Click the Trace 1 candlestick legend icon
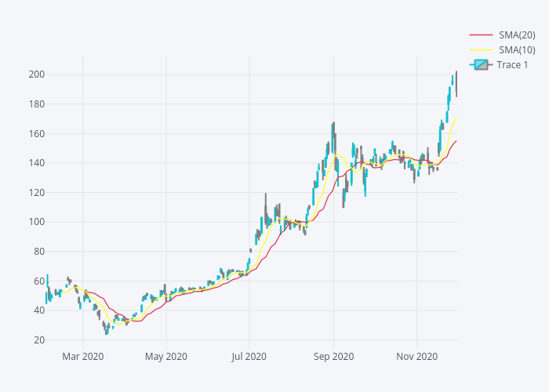549x392 pixels. (481, 65)
